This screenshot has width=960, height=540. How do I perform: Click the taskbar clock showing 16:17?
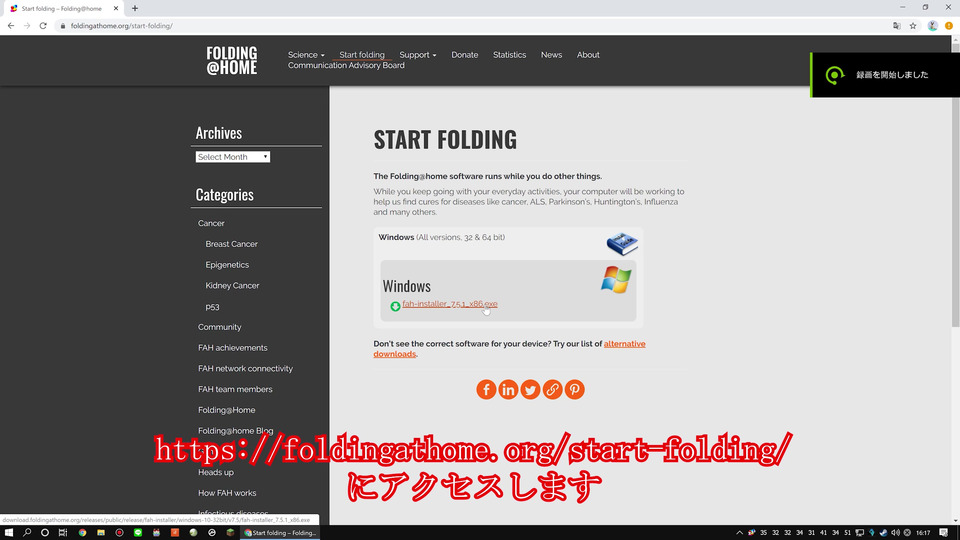923,533
